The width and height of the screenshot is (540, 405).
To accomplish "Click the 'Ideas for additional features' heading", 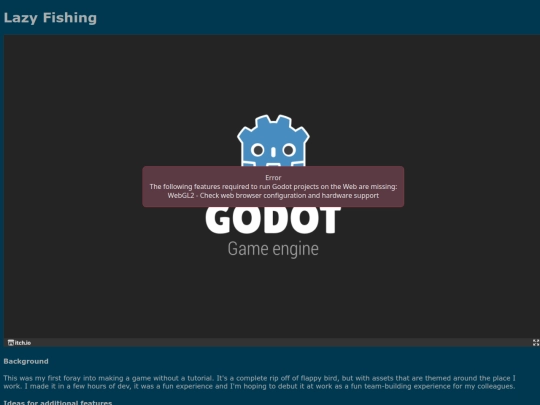I will click(58, 402).
